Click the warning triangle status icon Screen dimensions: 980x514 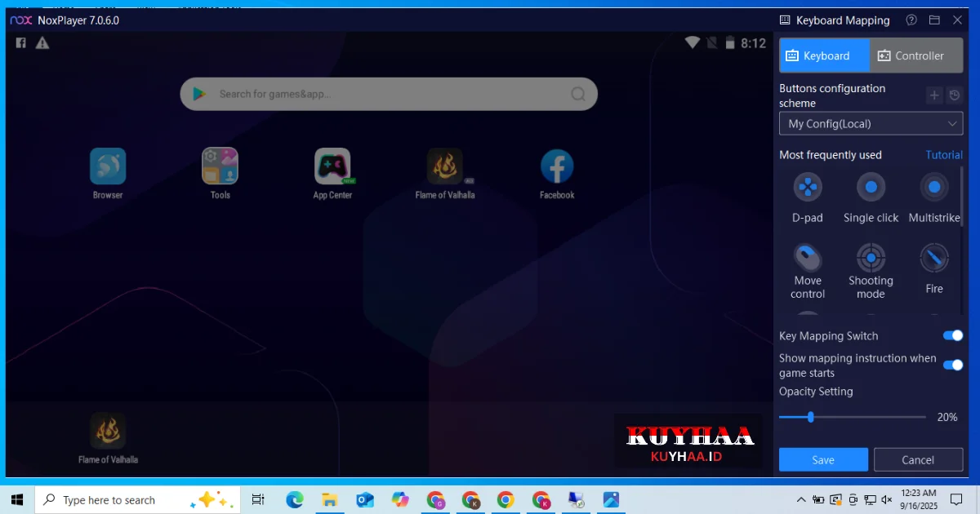pos(42,42)
